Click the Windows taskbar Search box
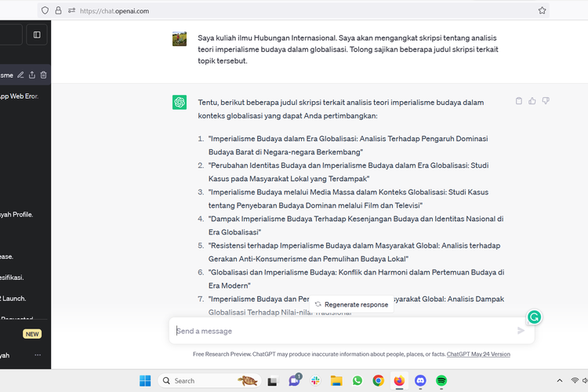Screen dimensions: 588x392 tap(196, 381)
